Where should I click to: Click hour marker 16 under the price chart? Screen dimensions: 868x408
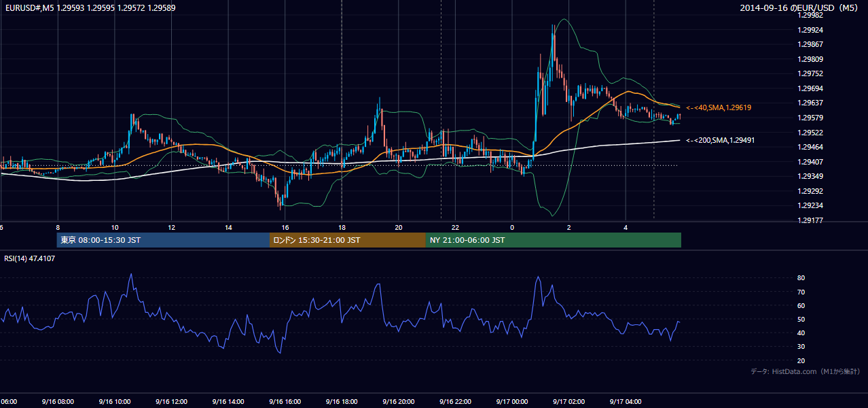[x=285, y=227]
